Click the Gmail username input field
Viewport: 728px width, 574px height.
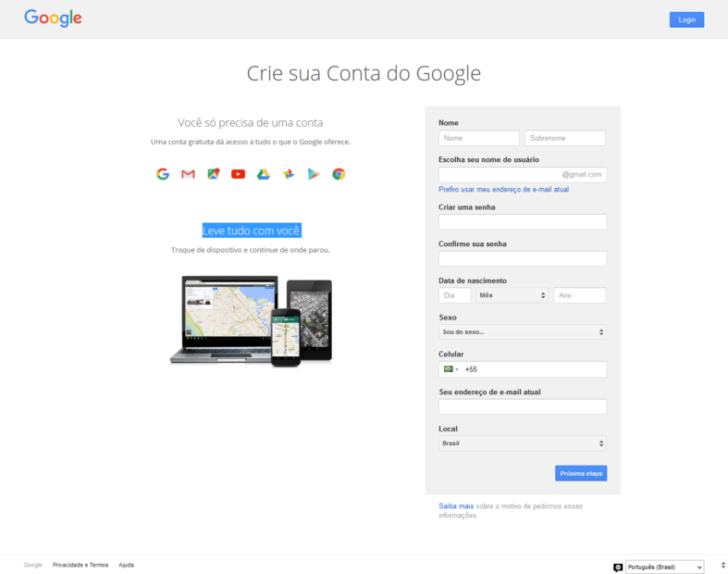[523, 175]
